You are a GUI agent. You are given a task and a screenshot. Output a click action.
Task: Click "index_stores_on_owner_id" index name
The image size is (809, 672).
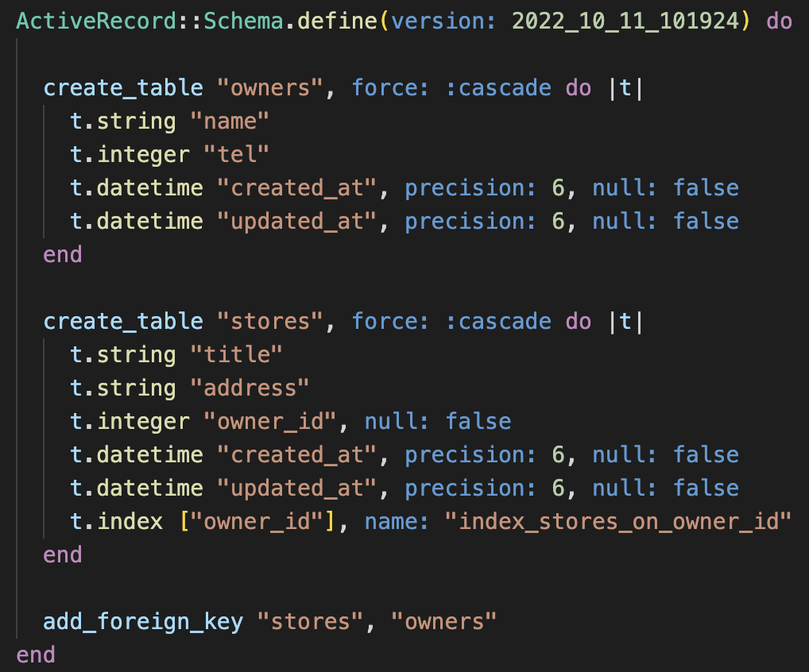(x=618, y=522)
